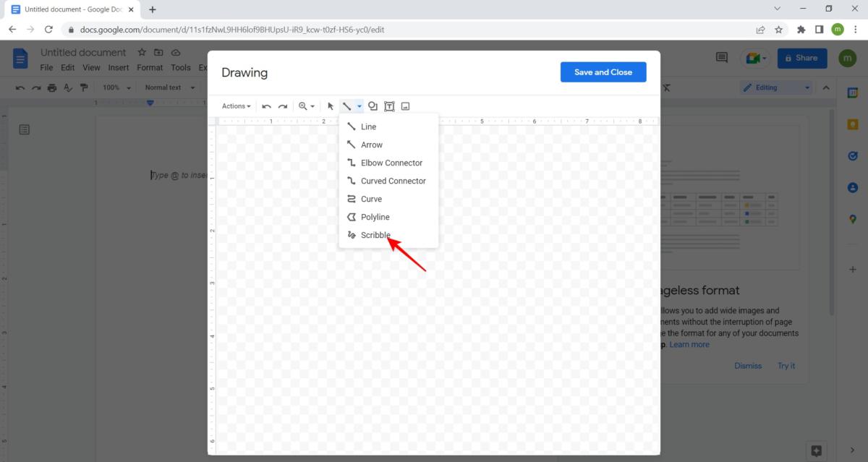
Task: Click the Line tool icon
Action: [x=347, y=106]
